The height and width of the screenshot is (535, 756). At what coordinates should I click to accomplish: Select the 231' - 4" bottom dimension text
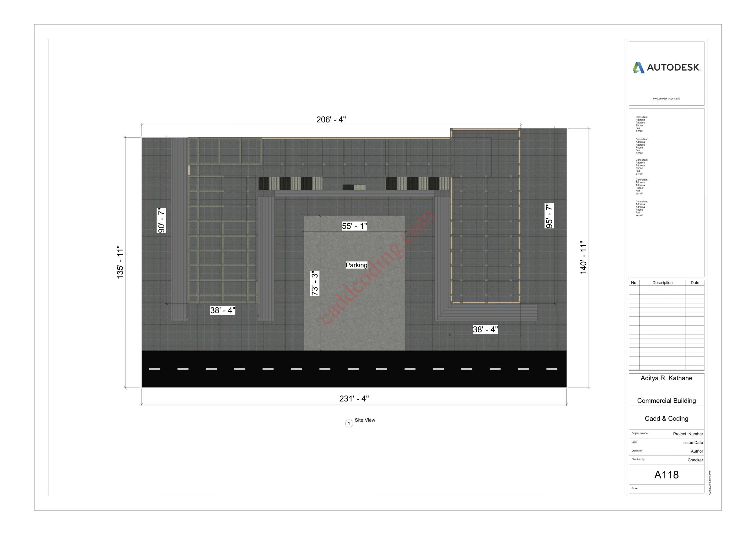click(x=354, y=399)
